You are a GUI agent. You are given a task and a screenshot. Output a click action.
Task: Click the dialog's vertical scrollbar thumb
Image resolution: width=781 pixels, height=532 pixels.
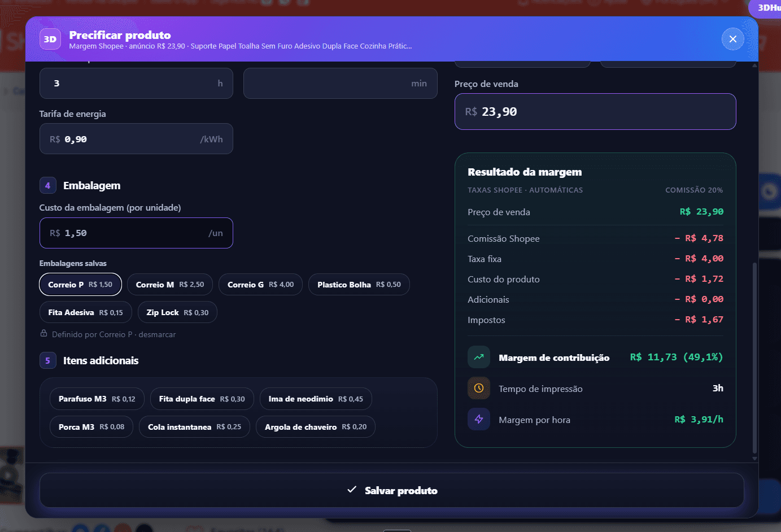(x=754, y=357)
